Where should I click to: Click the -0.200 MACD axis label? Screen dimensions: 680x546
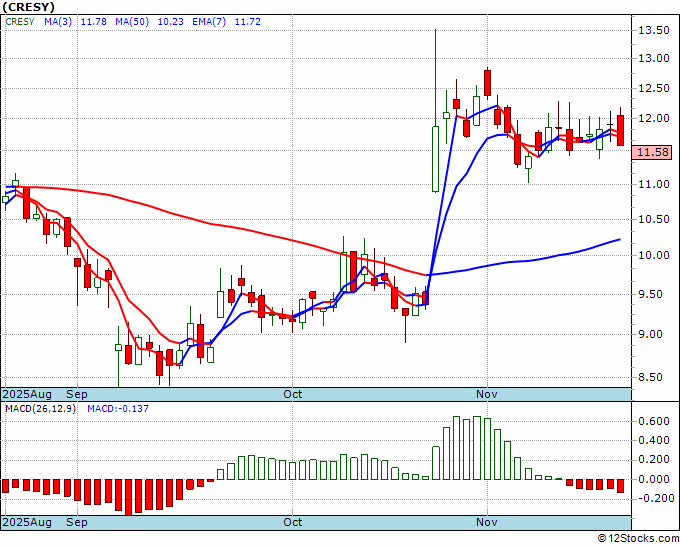tap(654, 498)
